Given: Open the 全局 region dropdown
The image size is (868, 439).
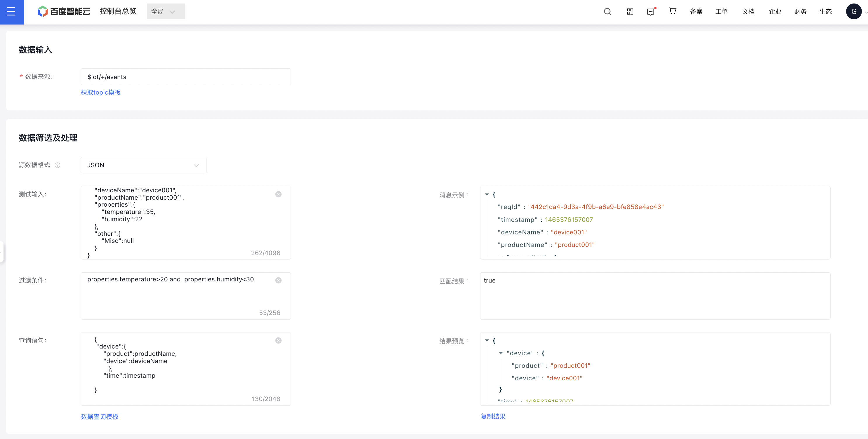Looking at the screenshot, I should pyautogui.click(x=166, y=11).
